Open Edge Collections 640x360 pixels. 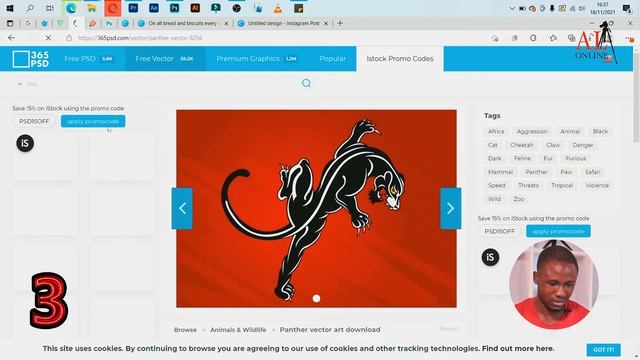click(x=571, y=38)
